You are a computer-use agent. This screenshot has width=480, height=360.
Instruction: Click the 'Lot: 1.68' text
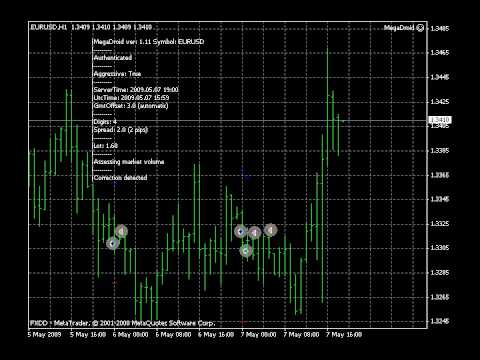tap(106, 146)
